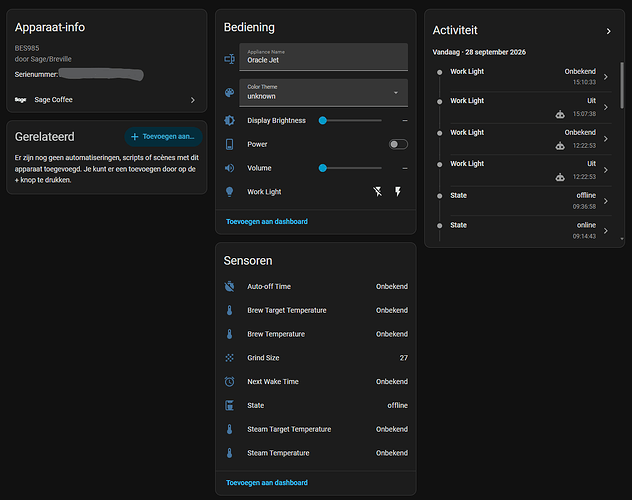Toggle the Power switch
632x500 pixels.
(x=398, y=144)
